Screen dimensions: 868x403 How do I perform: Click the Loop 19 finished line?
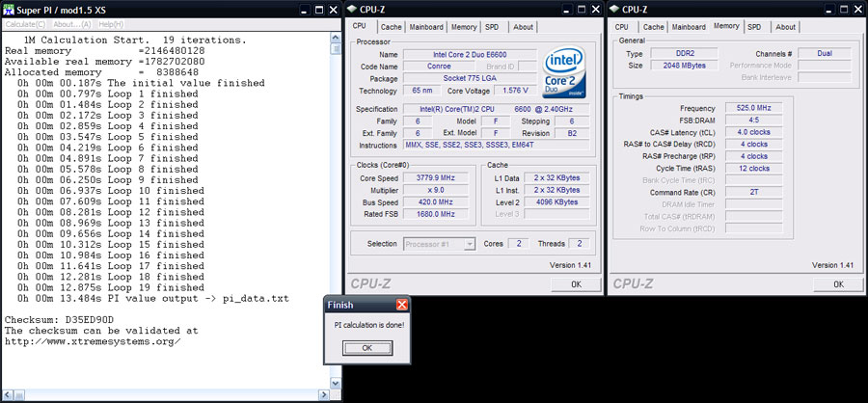pyautogui.click(x=111, y=288)
